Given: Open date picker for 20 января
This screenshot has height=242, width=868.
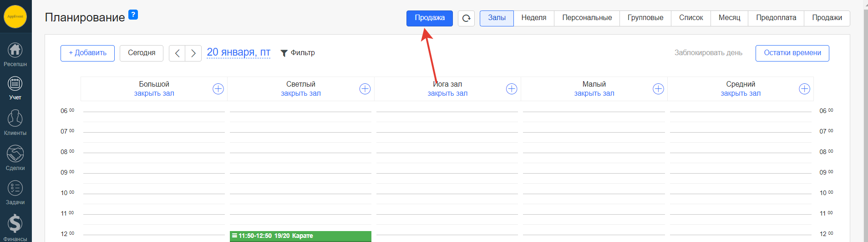Looking at the screenshot, I should (239, 52).
